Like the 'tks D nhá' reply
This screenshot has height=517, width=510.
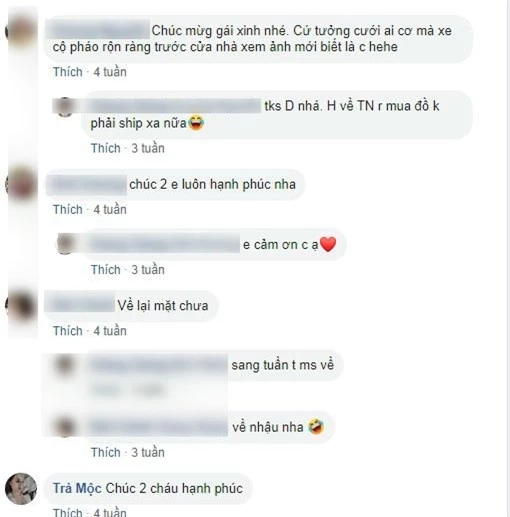tap(106, 148)
